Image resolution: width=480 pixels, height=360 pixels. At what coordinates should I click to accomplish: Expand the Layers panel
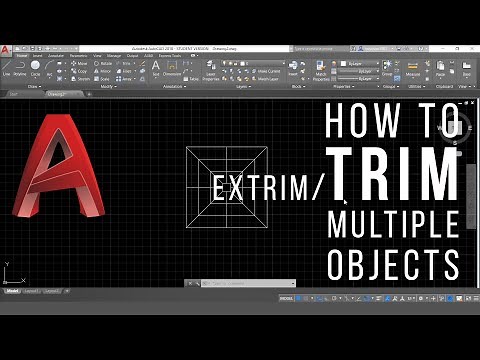[x=243, y=86]
